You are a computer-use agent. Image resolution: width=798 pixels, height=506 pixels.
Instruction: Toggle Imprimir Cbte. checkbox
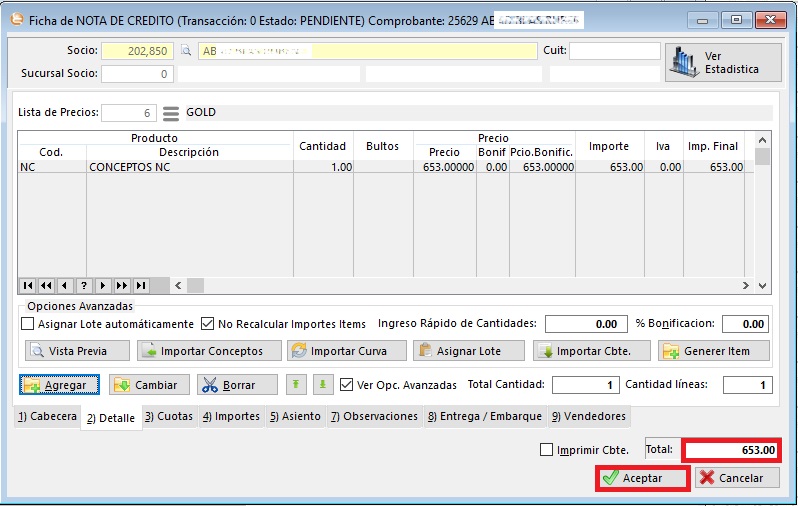[547, 450]
